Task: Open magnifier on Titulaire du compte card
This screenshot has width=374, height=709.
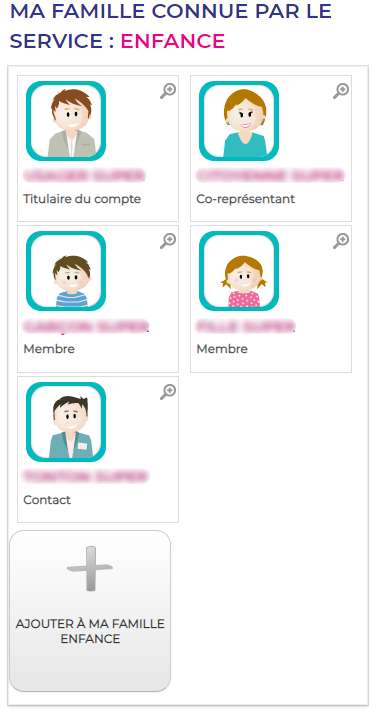Action: pos(168,90)
